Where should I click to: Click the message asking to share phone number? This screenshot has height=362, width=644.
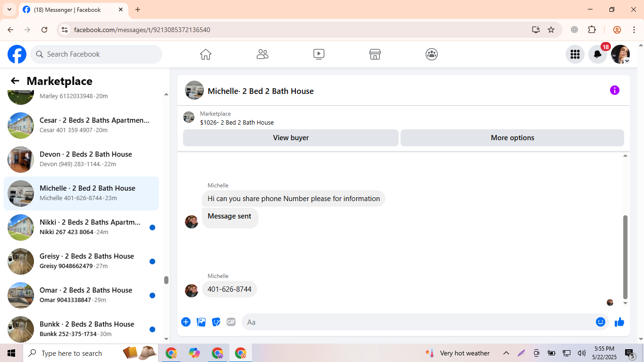coord(293,199)
